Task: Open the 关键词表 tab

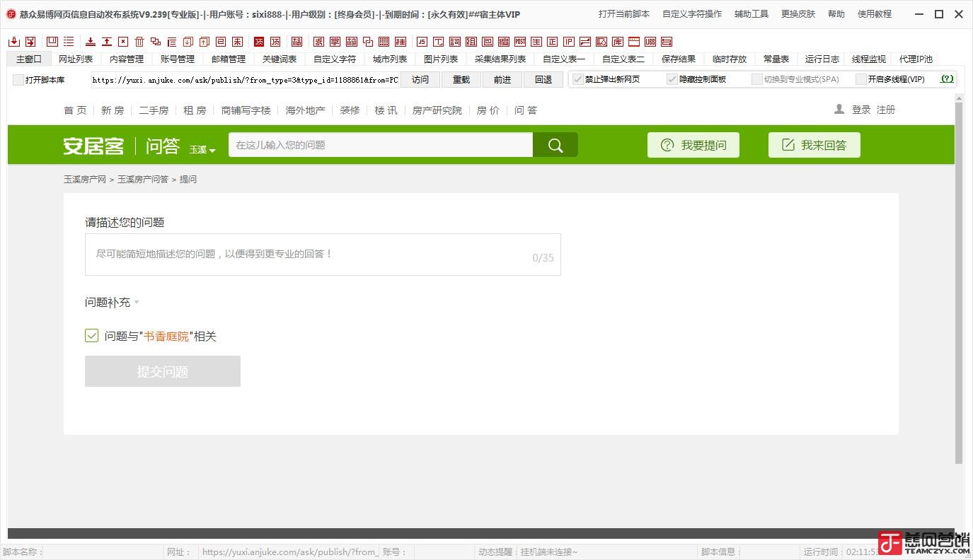Action: [x=280, y=59]
